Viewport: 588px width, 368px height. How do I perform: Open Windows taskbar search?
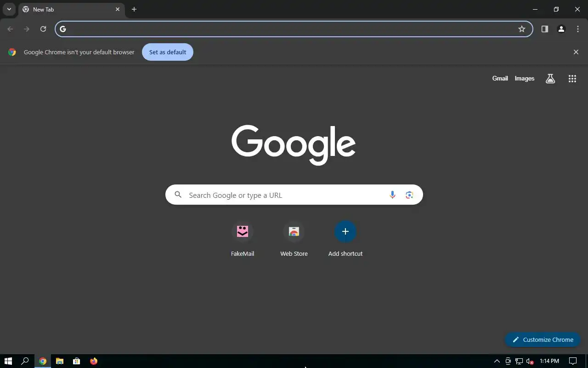[x=25, y=361]
